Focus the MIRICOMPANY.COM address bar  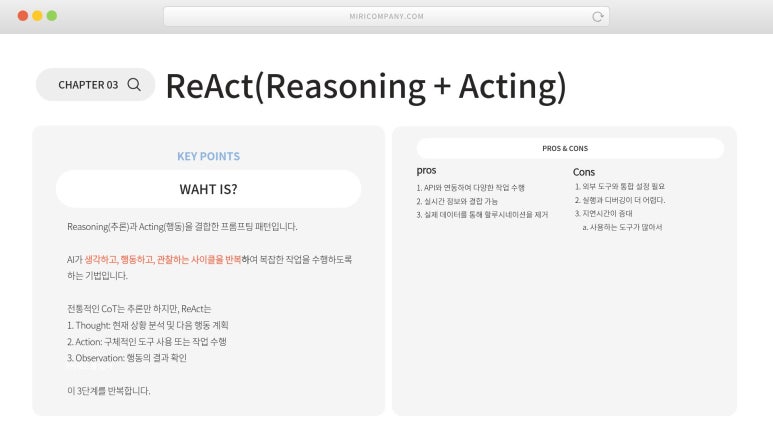click(386, 16)
